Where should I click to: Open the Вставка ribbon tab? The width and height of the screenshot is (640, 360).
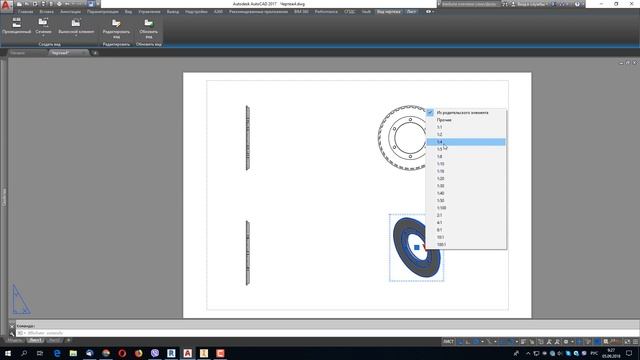pyautogui.click(x=47, y=12)
